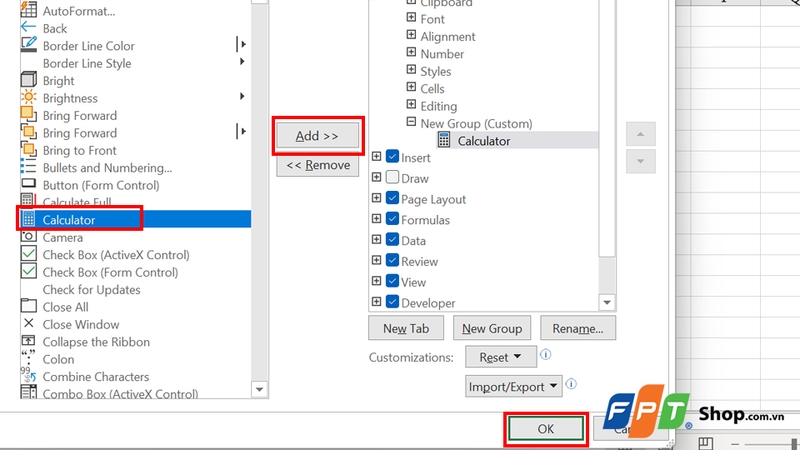Image resolution: width=800 pixels, height=450 pixels.
Task: Click ribbon tabs list scrollbar down arrow
Action: pos(607,302)
